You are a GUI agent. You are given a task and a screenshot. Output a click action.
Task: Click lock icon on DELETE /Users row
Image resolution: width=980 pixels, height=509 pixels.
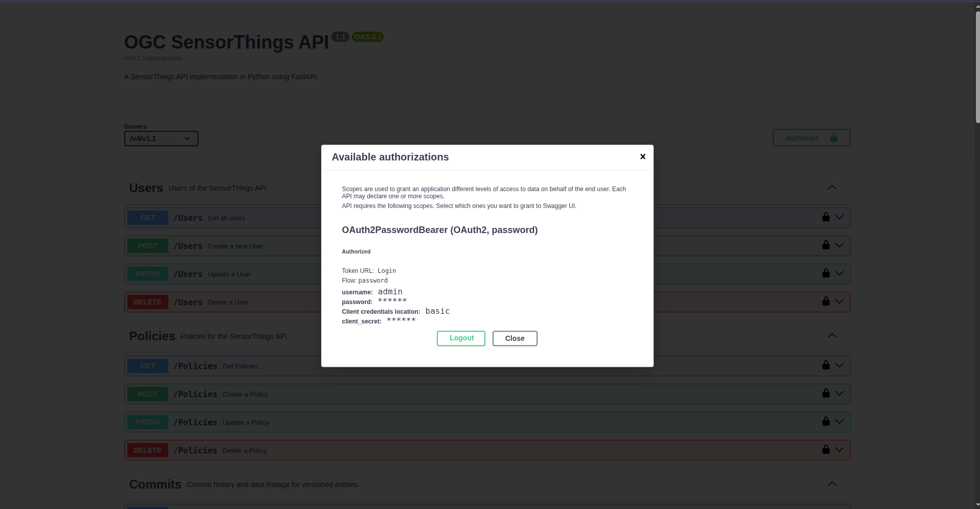(x=826, y=301)
